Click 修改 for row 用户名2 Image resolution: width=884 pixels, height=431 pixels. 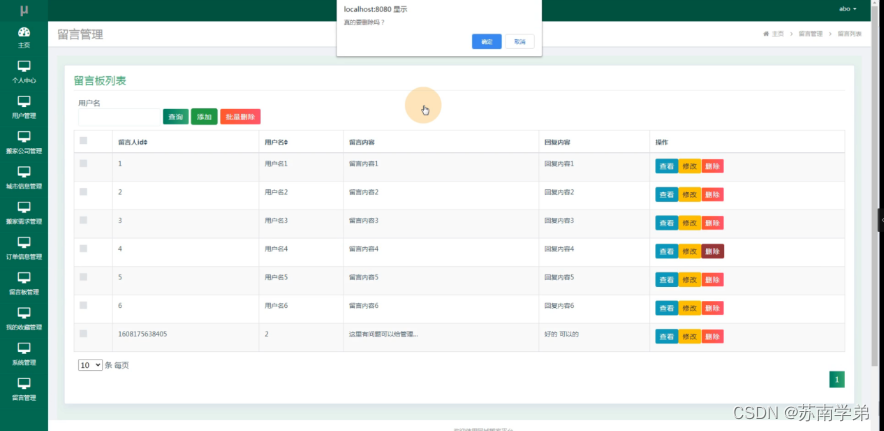690,194
